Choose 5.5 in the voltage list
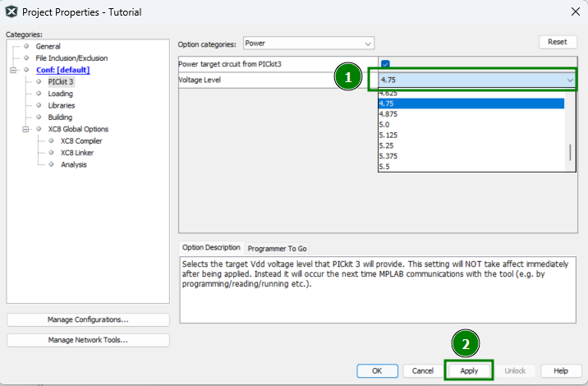 pos(471,167)
